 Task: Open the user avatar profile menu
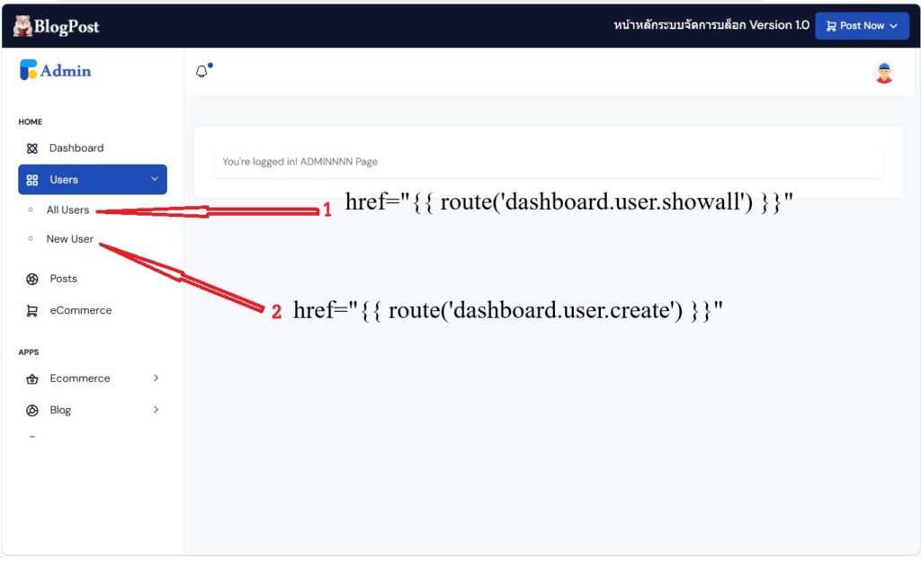(x=884, y=73)
